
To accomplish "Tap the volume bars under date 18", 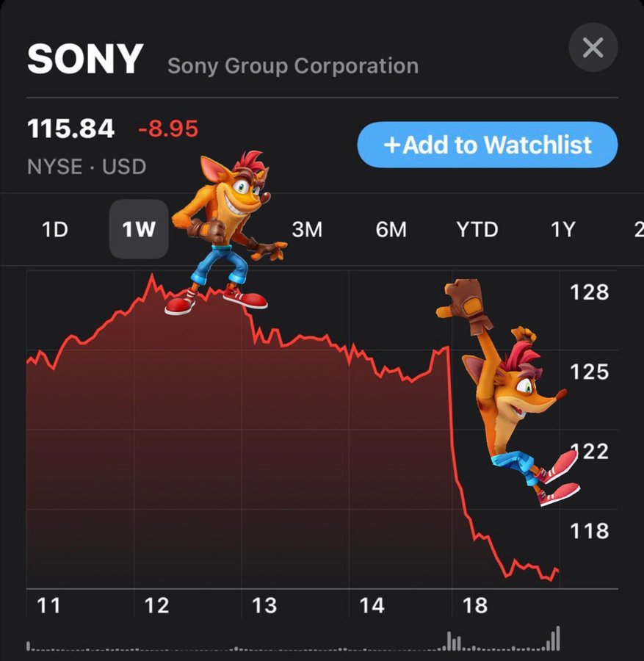I will [x=453, y=641].
